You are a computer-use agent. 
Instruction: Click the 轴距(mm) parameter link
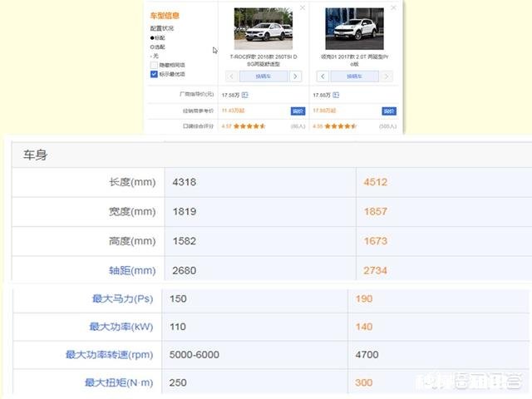(132, 270)
